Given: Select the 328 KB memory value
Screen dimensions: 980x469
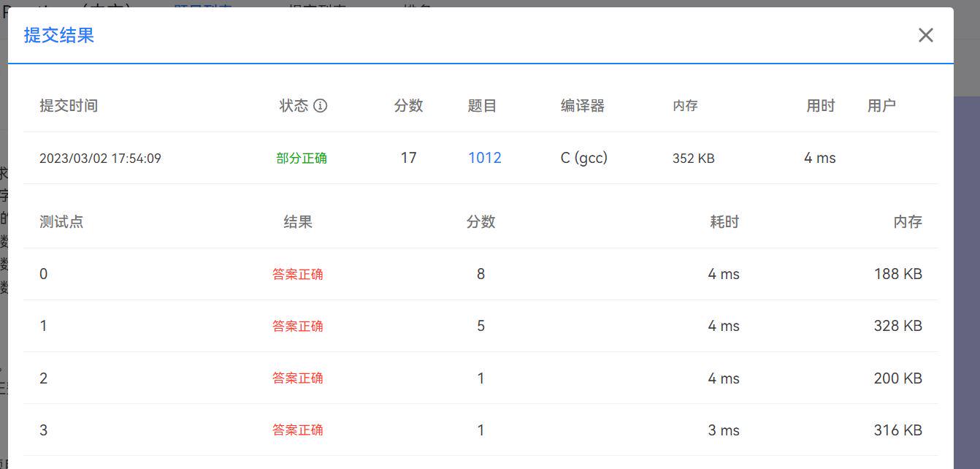Looking at the screenshot, I should pos(898,326).
